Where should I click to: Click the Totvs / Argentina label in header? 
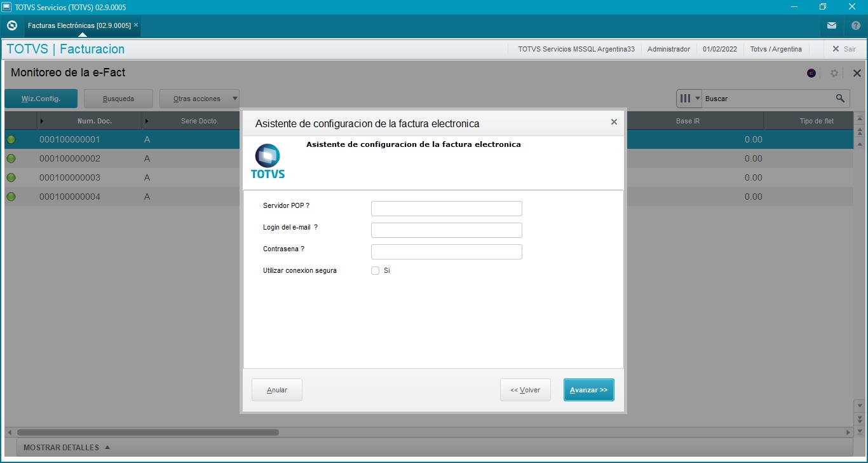776,49
